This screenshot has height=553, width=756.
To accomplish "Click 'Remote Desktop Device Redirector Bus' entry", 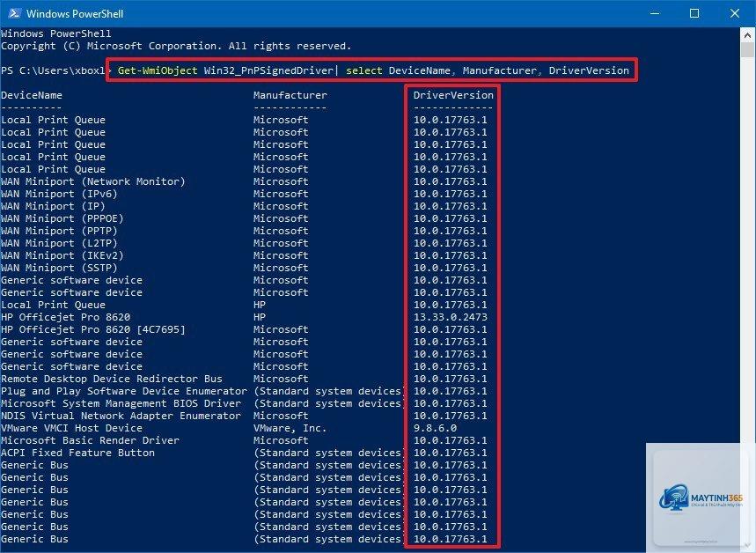I will (x=112, y=379).
